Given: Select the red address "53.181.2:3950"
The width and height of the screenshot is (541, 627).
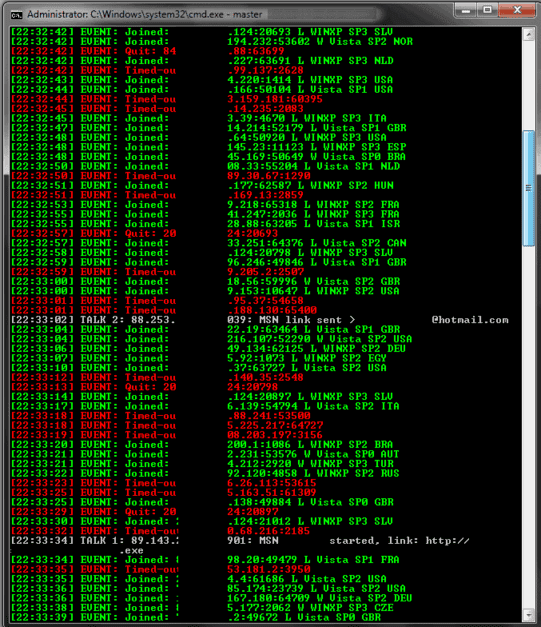Looking at the screenshot, I should coord(269,569).
